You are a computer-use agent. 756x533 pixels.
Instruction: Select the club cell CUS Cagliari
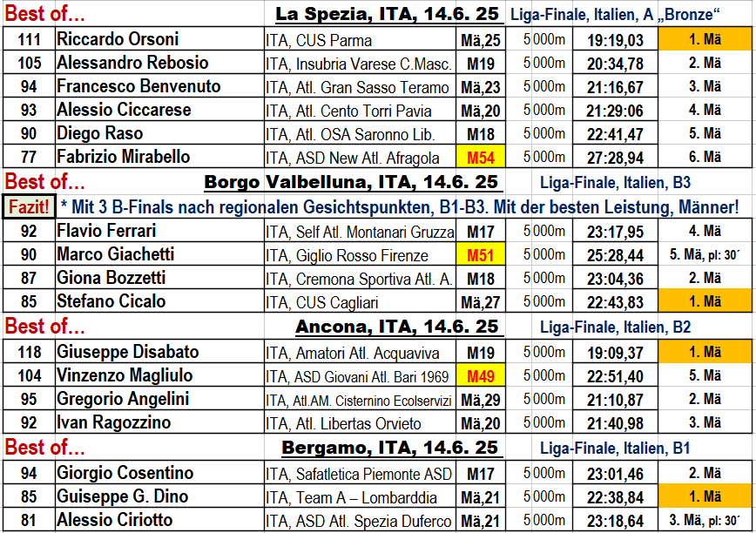(x=361, y=301)
